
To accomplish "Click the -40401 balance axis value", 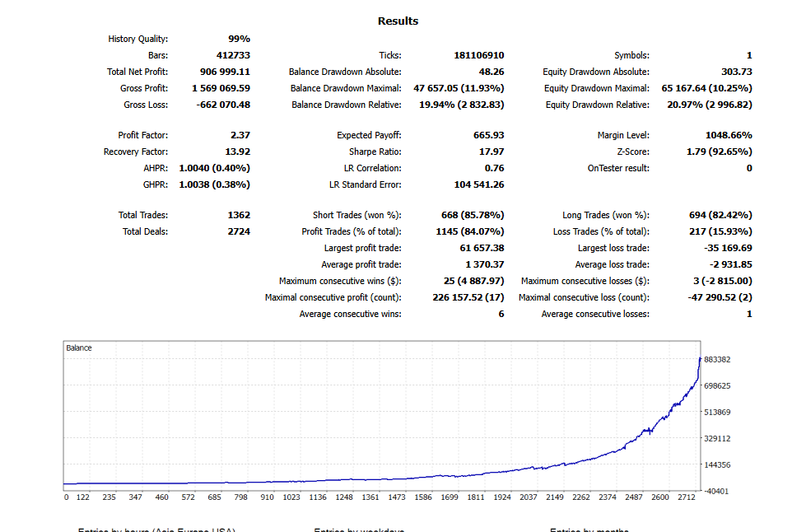I will coord(716,491).
